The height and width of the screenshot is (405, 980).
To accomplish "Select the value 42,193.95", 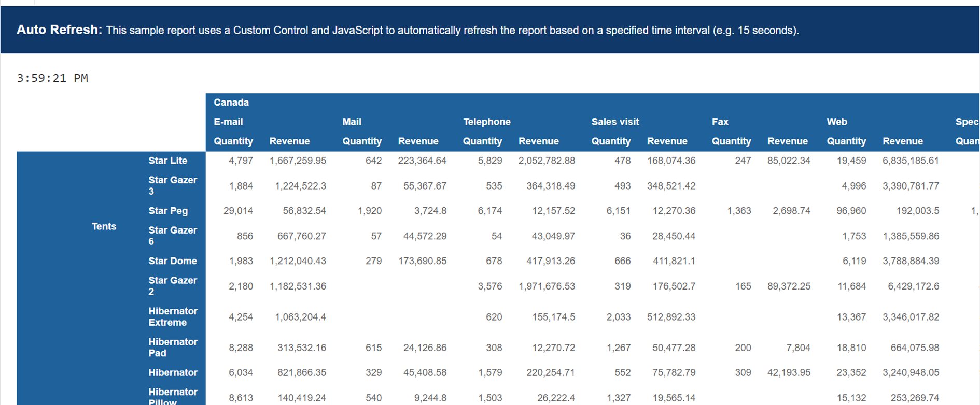I will 789,372.
